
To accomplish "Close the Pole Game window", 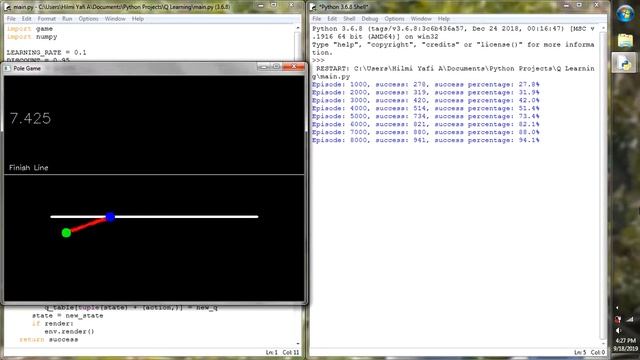I will 293,67.
